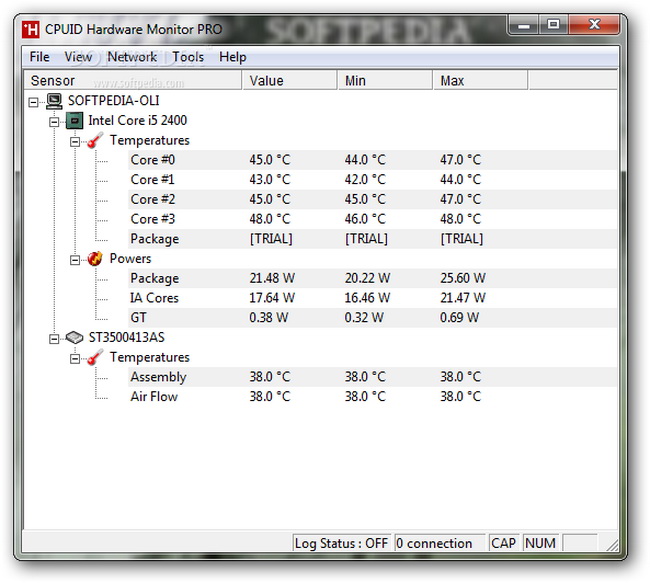Click the 17.64 W IA Cores value
Screen dimensions: 650x583
coord(272,298)
